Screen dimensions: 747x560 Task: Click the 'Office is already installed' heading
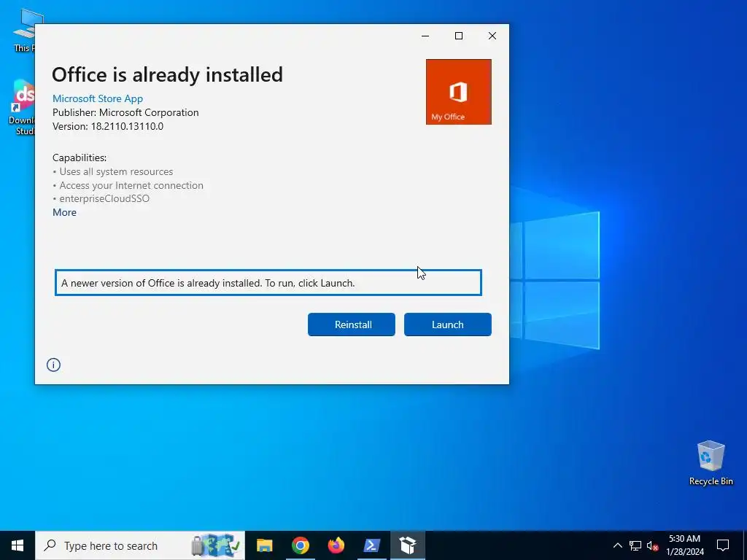tap(167, 75)
